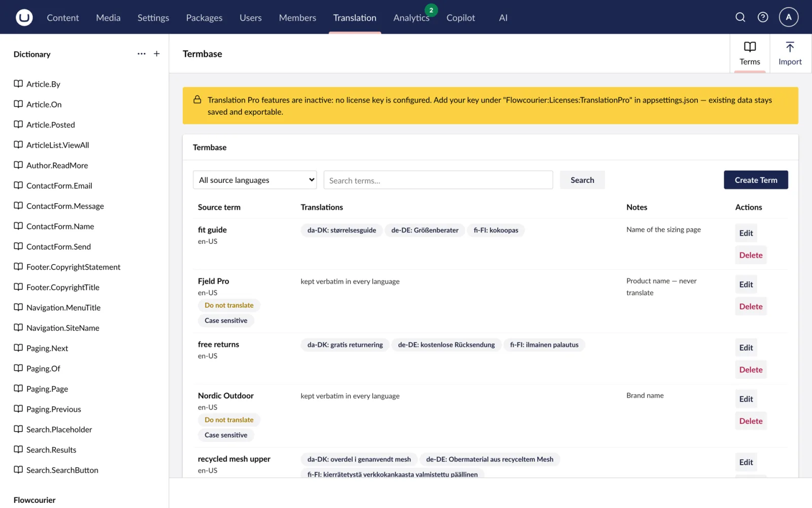Edit the recycled mesh upper term
The image size is (812, 508).
(x=746, y=462)
